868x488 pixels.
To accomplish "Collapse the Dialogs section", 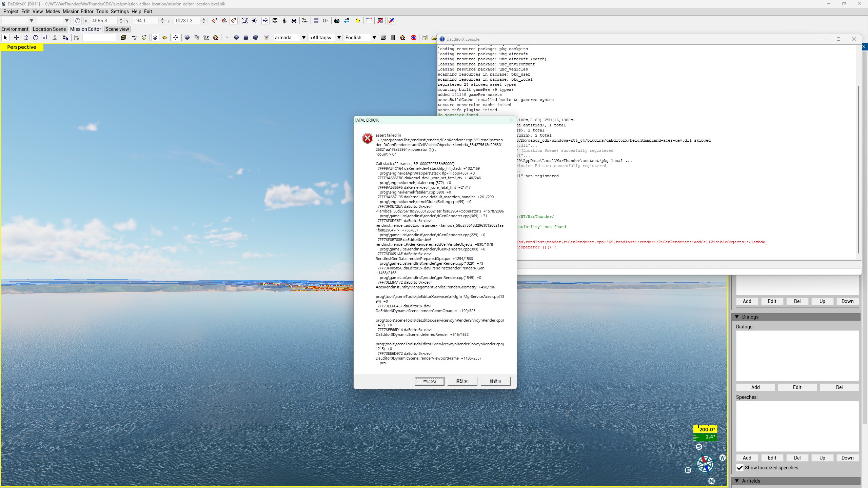I will [x=737, y=317].
